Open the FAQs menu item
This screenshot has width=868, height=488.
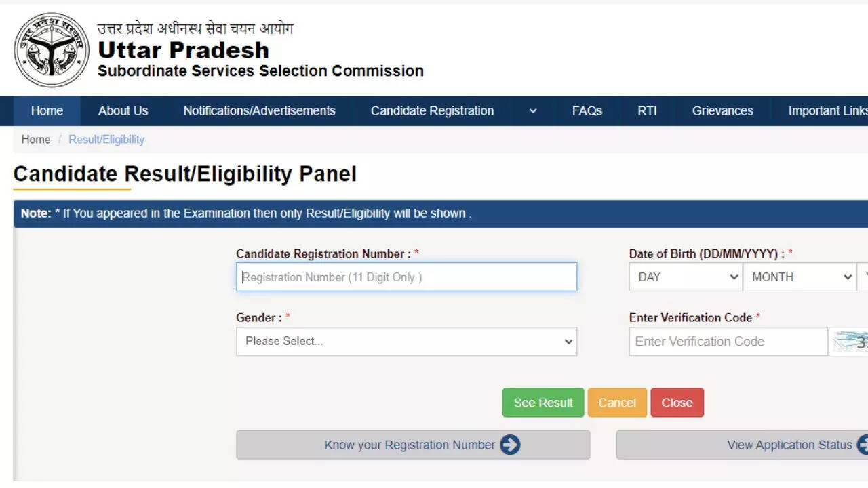(x=587, y=111)
